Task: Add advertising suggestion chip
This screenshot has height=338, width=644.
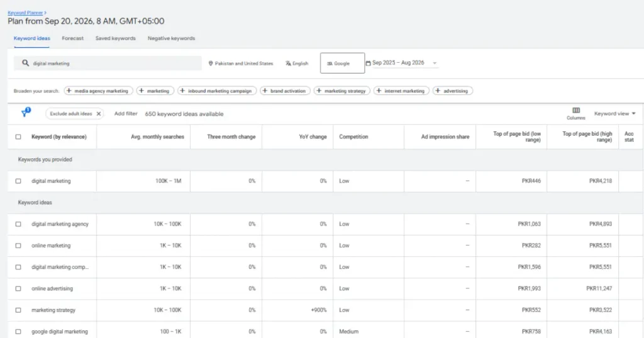Action: 453,90
